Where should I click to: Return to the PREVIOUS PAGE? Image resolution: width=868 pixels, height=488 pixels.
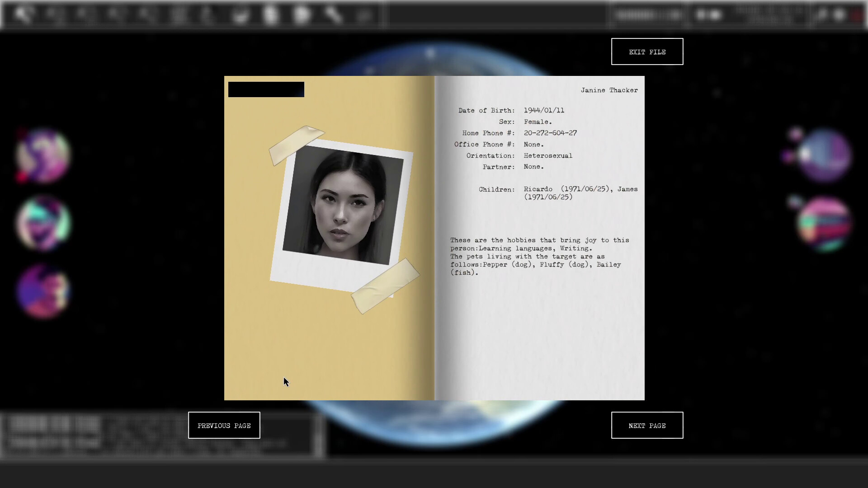[x=224, y=425]
